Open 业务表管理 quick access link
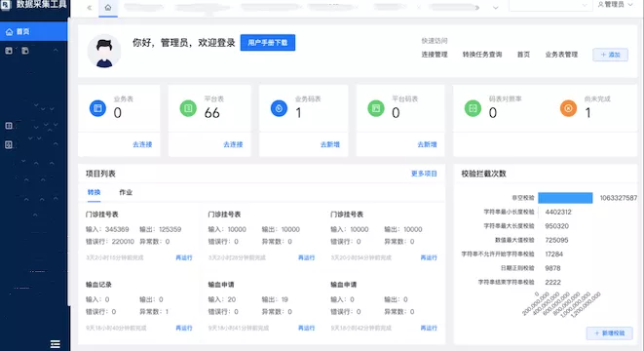This screenshot has width=644, height=351. [561, 55]
